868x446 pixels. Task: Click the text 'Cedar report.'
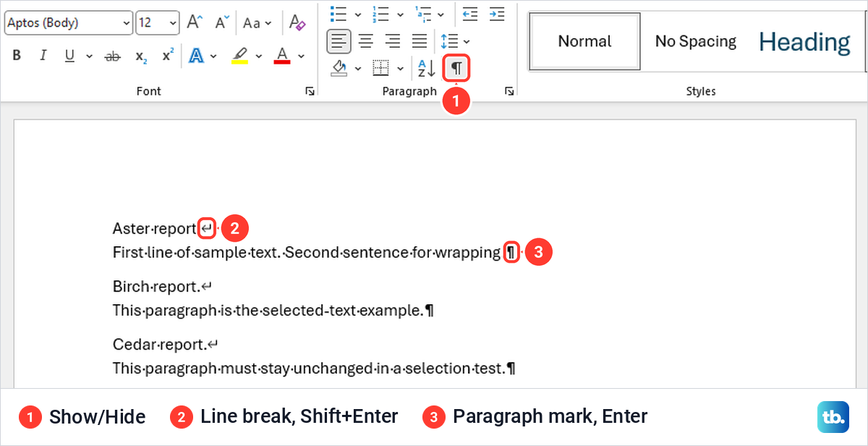tap(159, 345)
